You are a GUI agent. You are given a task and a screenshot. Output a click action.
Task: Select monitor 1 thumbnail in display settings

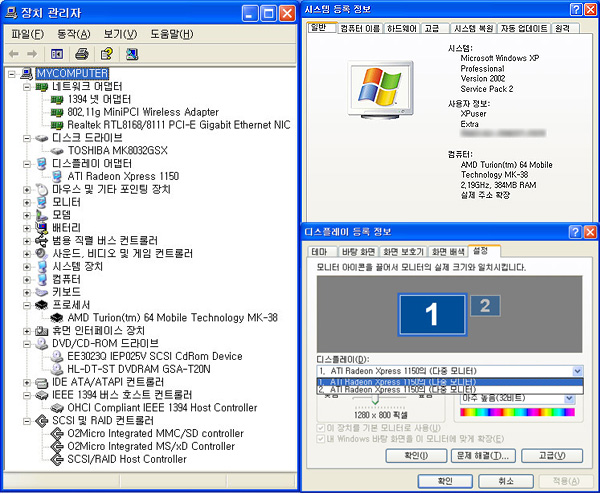point(432,315)
